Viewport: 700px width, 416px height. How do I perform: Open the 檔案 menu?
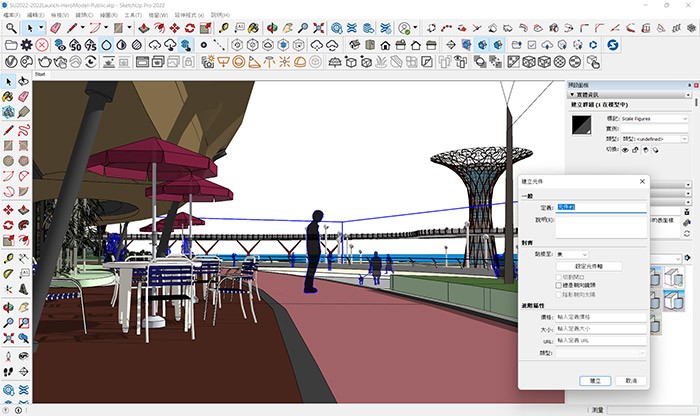[10, 15]
